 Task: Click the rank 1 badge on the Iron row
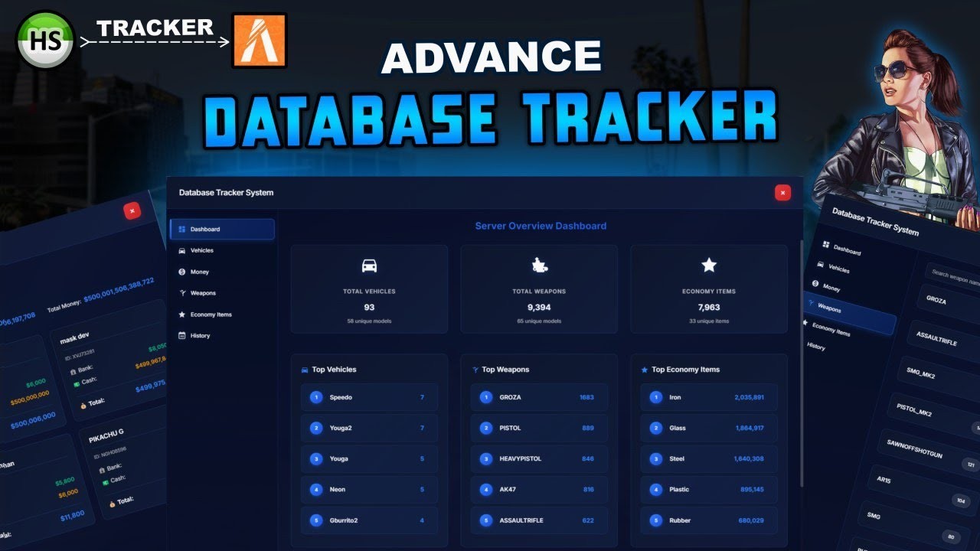coord(655,397)
